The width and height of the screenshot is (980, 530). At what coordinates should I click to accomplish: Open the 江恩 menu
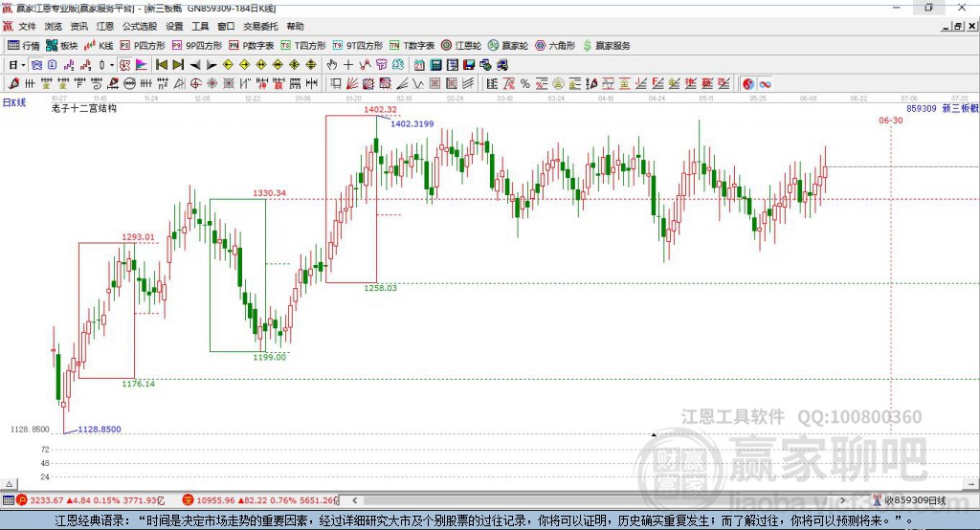(105, 26)
